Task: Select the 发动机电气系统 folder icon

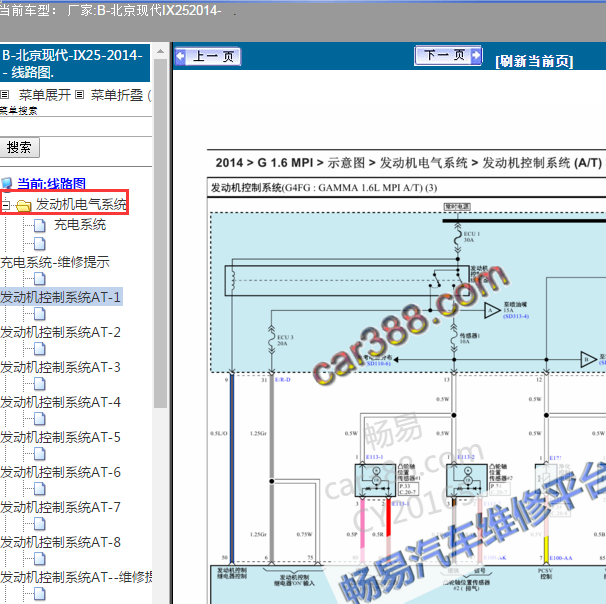Action: click(24, 206)
